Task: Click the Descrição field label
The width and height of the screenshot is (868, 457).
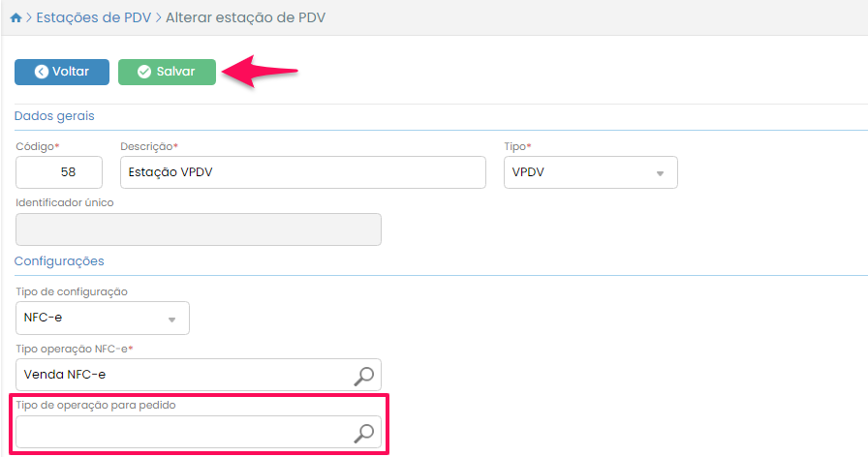Action: [x=148, y=146]
